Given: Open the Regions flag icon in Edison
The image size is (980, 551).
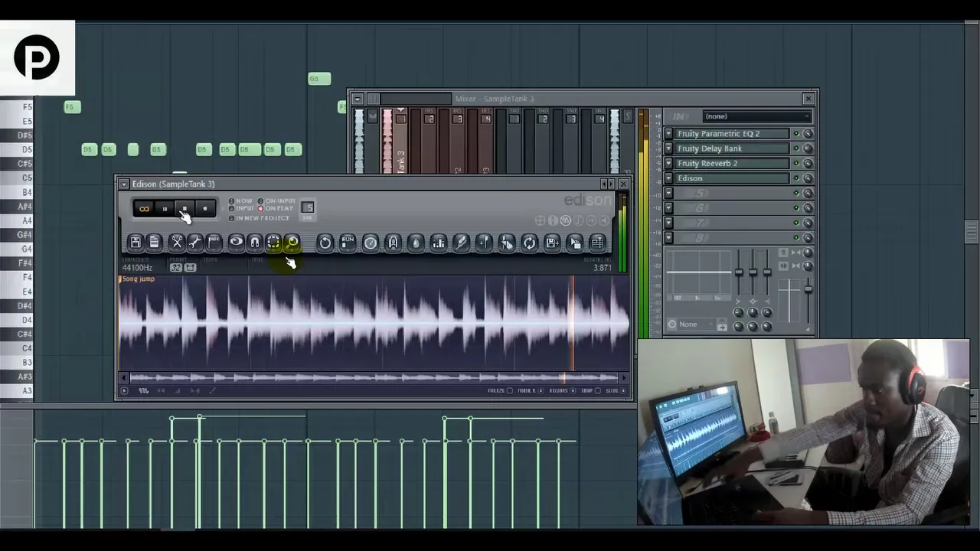Looking at the screenshot, I should (214, 243).
